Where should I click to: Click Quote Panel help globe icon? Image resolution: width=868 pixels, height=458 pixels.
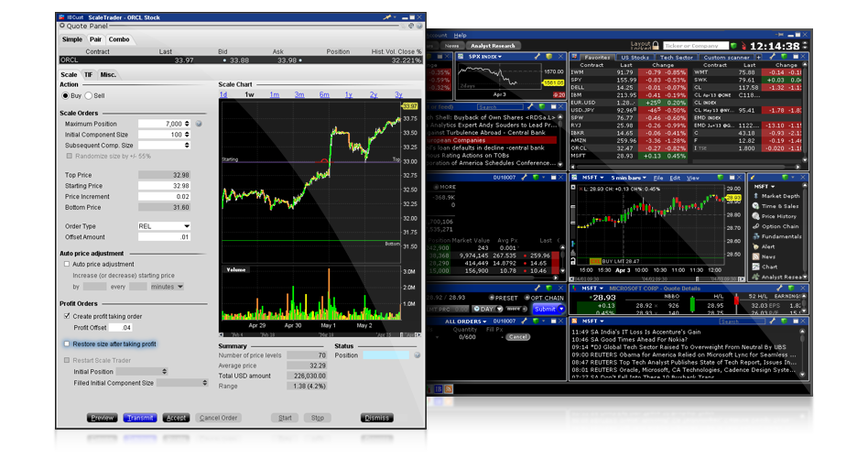click(x=419, y=26)
